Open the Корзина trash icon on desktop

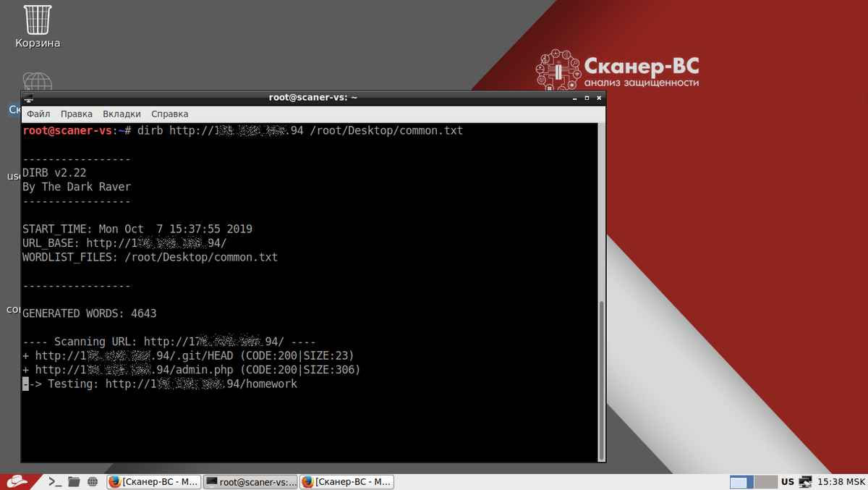point(36,26)
